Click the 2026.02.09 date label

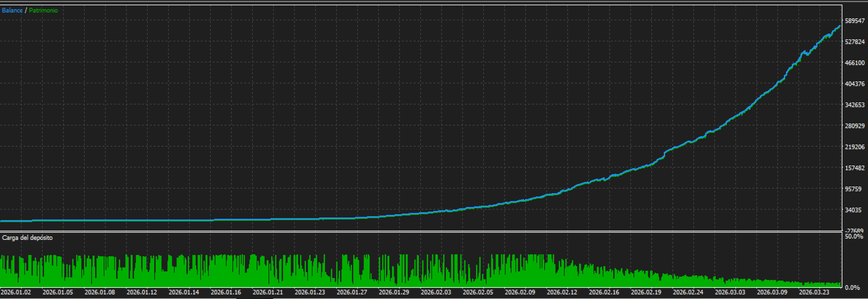point(520,292)
